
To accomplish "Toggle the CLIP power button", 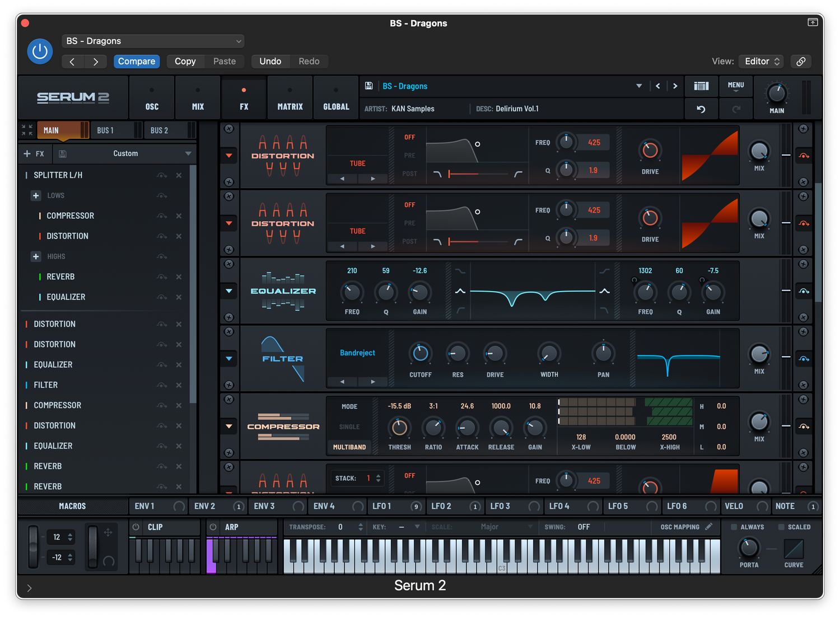I will [136, 527].
